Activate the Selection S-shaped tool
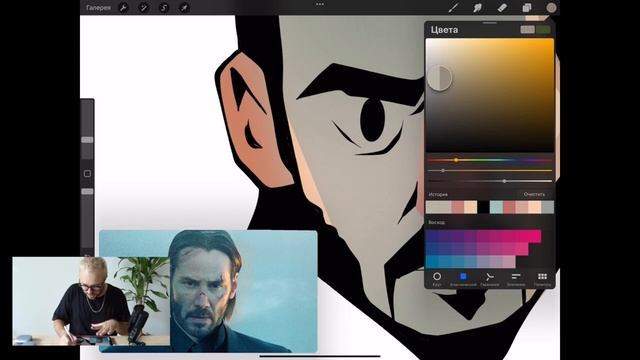640x360 pixels. tap(164, 7)
